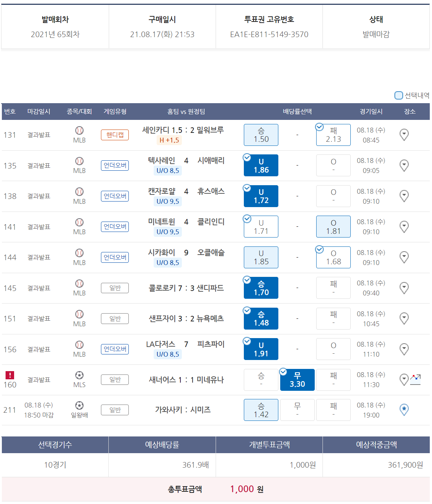Click 배당률선택 column header
This screenshot has height=504, width=432.
click(x=297, y=111)
